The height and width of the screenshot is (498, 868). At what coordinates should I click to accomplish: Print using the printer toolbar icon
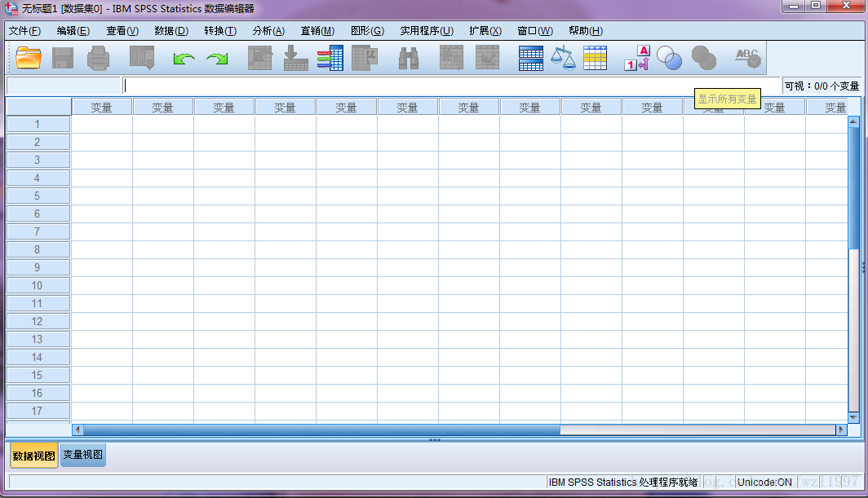pos(98,58)
